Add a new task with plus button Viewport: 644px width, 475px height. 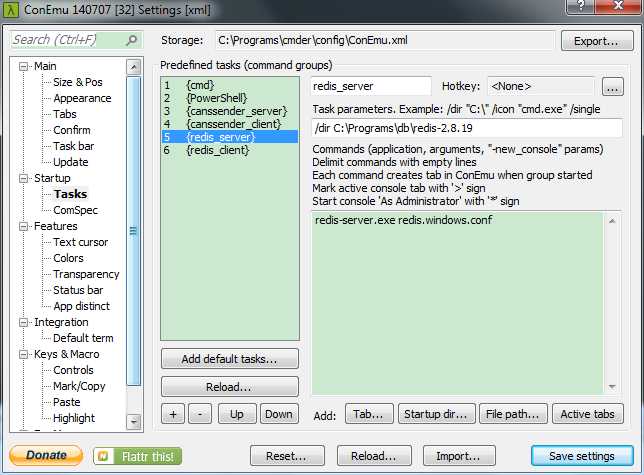click(173, 414)
